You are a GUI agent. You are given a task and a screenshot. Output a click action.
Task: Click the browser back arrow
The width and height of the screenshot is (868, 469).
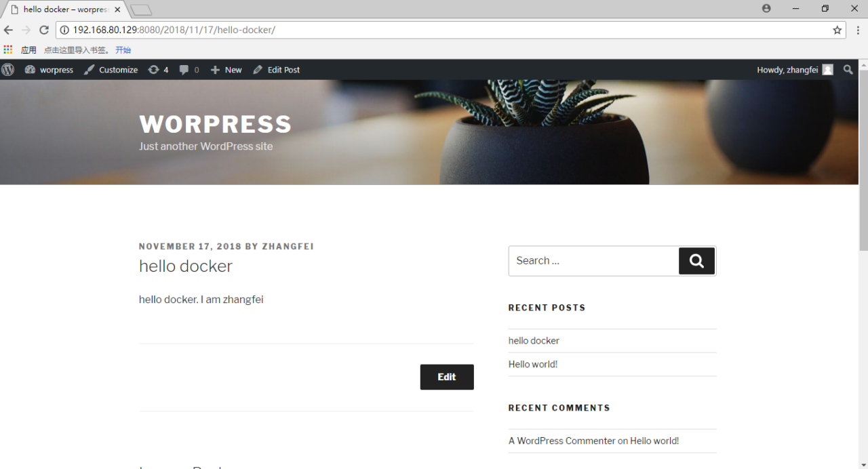[8, 30]
